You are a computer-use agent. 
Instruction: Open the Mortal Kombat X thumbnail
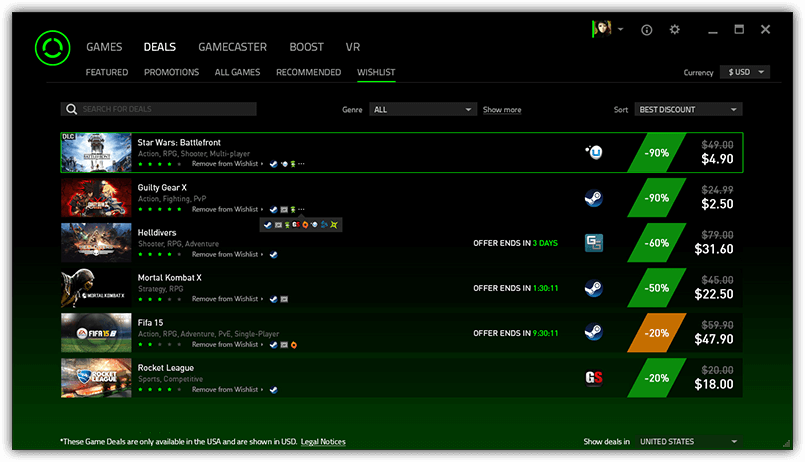click(x=97, y=288)
